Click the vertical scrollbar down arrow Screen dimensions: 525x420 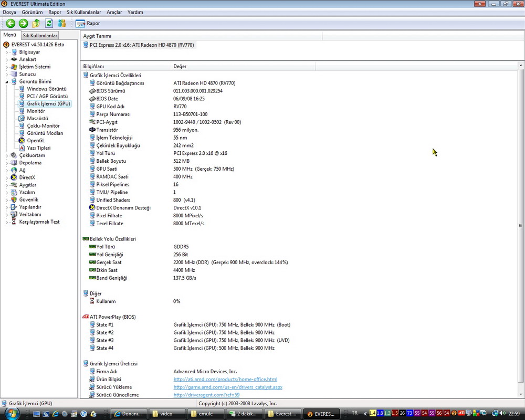point(521,395)
